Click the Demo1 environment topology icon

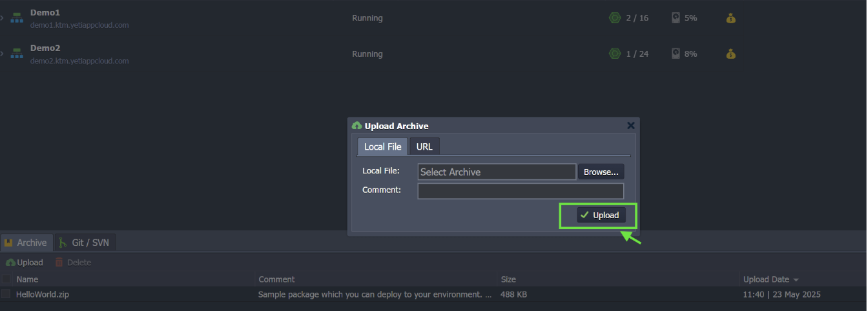pyautogui.click(x=17, y=18)
